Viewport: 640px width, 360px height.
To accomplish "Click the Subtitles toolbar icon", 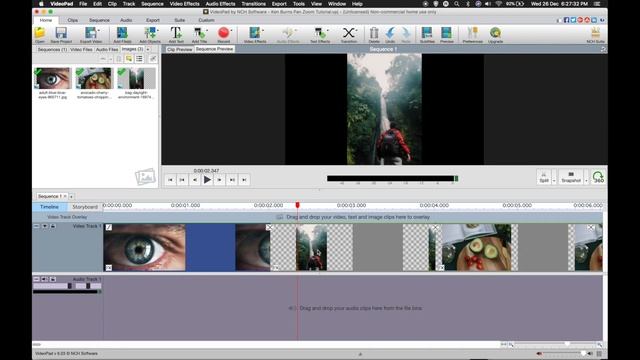I will pyautogui.click(x=427, y=34).
